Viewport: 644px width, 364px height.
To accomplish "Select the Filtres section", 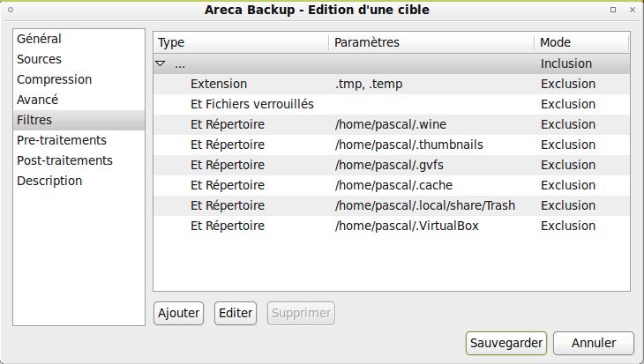I will (79, 120).
